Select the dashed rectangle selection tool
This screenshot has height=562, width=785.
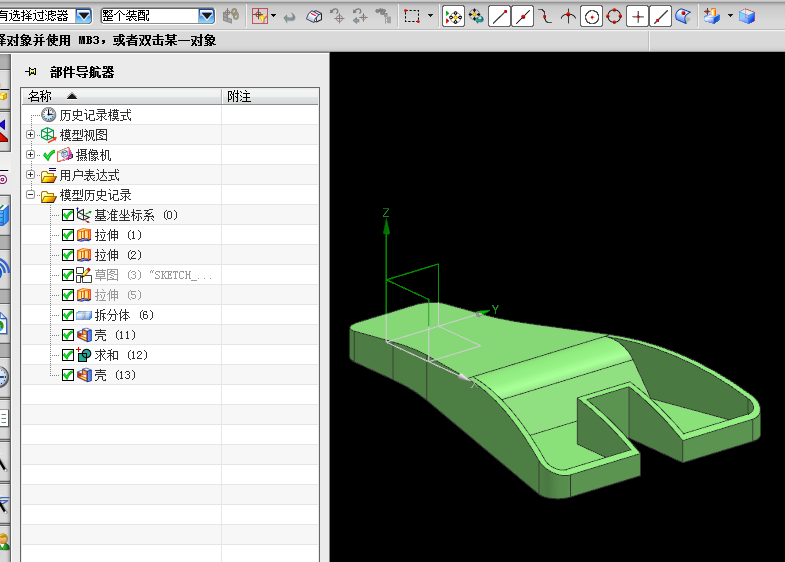[411, 16]
